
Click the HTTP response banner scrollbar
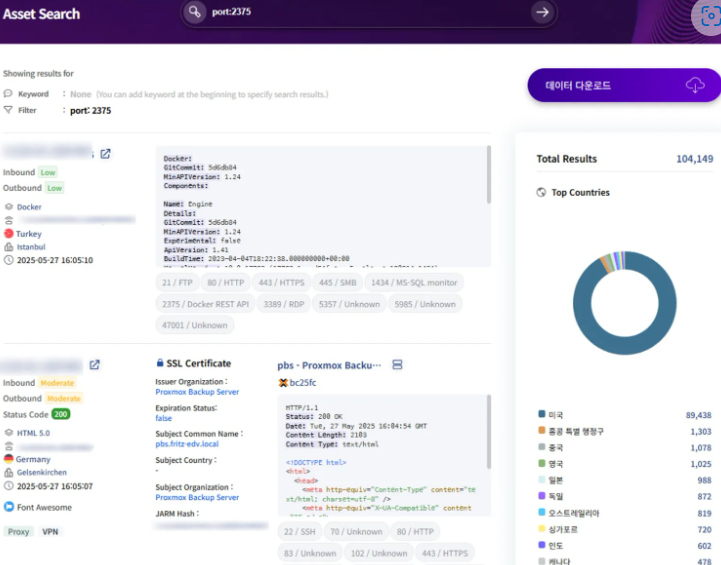click(x=489, y=432)
